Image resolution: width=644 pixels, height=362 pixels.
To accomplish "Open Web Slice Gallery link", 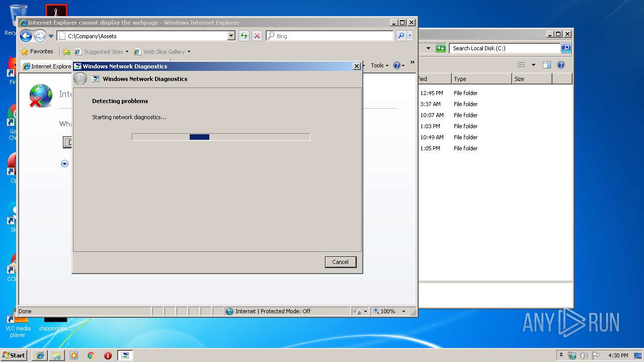I will pos(160,51).
